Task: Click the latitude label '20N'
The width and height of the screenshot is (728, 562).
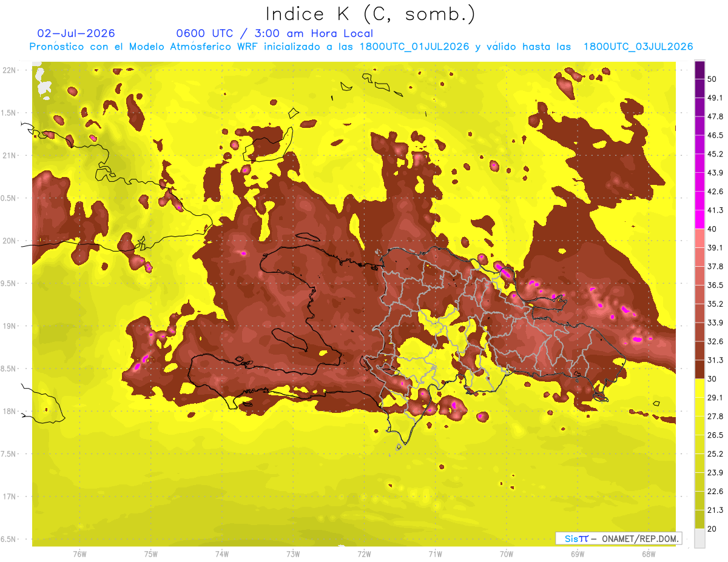Action: coord(9,241)
